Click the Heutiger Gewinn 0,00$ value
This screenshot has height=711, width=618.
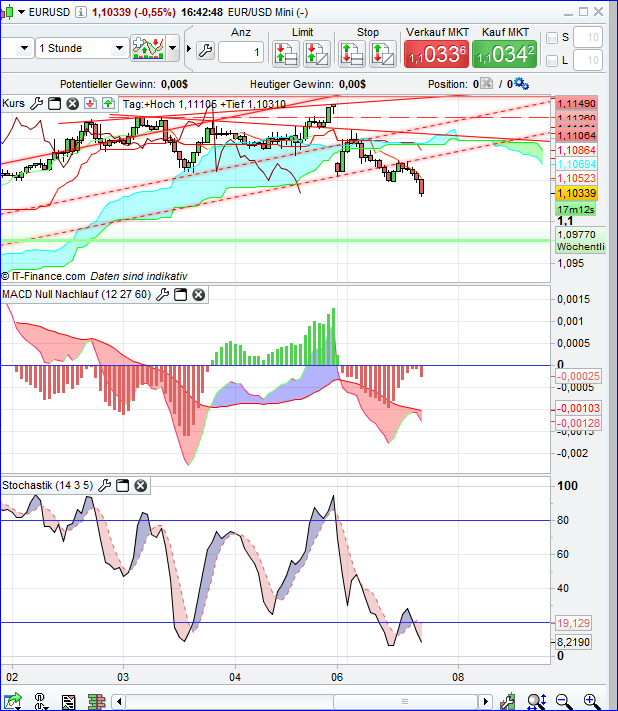352,84
